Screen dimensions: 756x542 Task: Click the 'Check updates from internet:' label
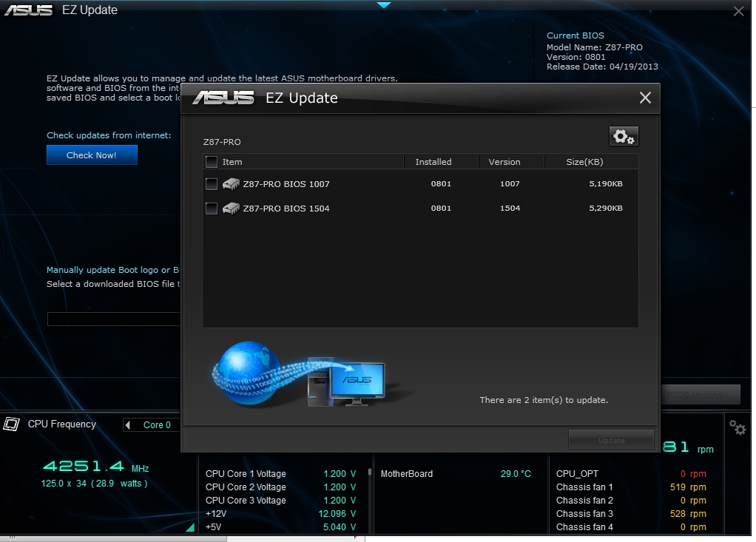click(x=109, y=135)
